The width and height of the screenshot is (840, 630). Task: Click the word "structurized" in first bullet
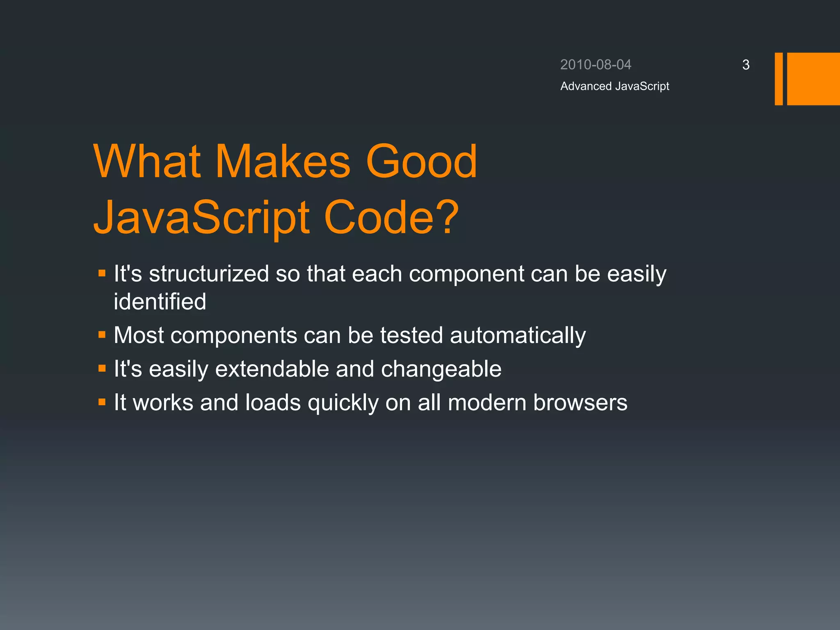click(208, 274)
